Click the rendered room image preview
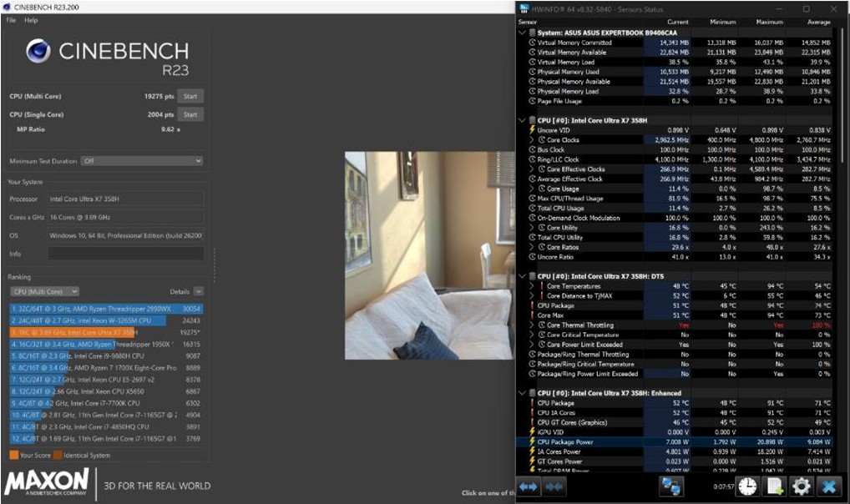Screen dimensions: 850x504 pyautogui.click(x=430, y=255)
